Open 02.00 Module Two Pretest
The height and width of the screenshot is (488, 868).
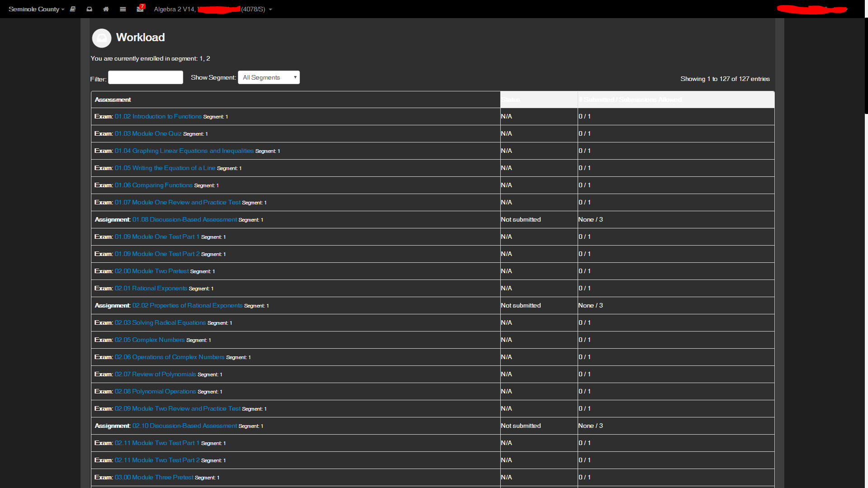(152, 271)
